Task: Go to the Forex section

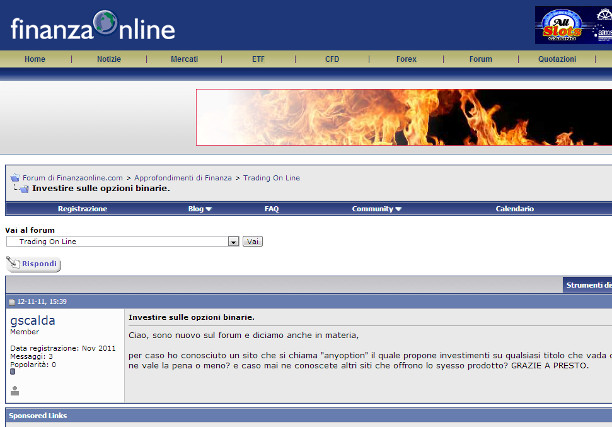Action: [406, 59]
